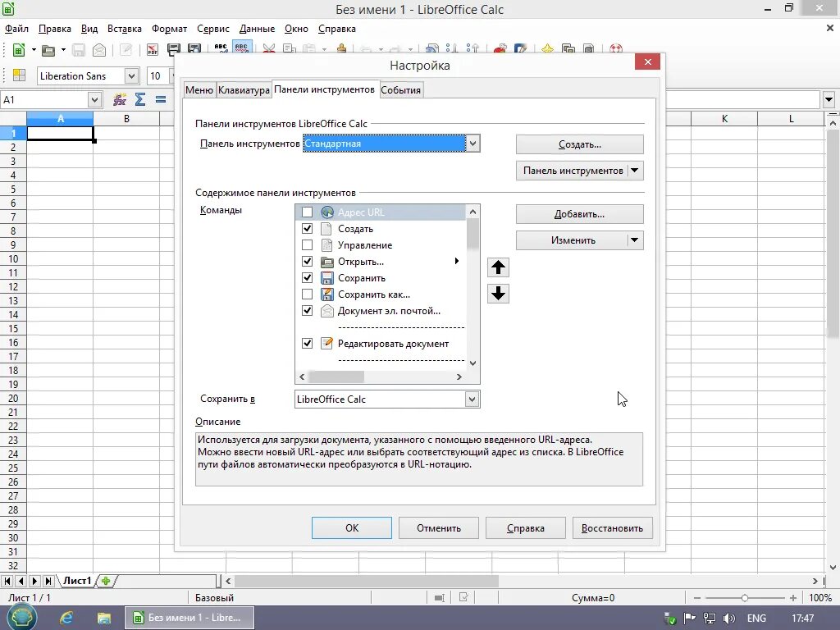Click the Help lifebuoy icon

pyautogui.click(x=616, y=49)
